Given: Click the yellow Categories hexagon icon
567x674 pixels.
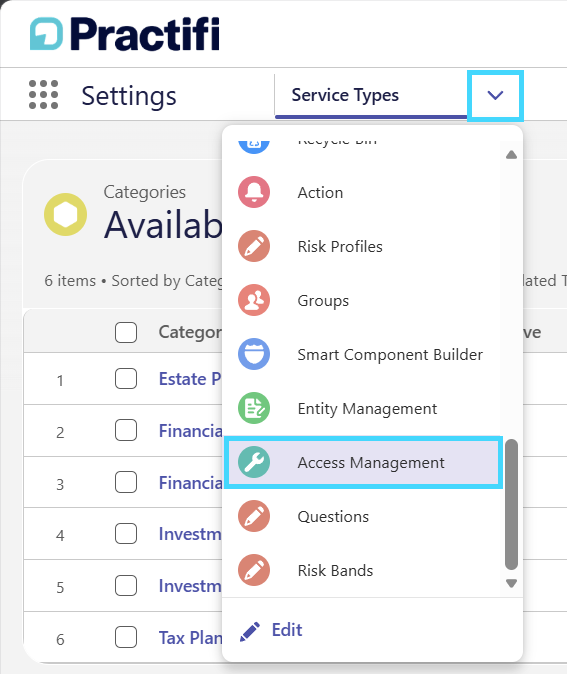Looking at the screenshot, I should click(65, 214).
